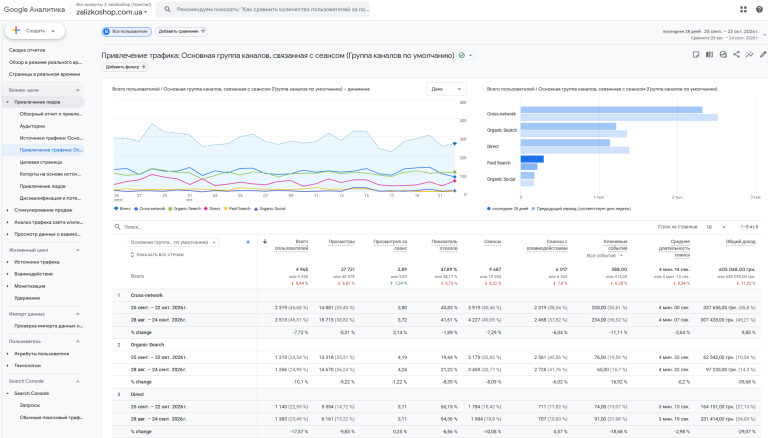Collapse the Бизнес-цели section
Viewport: 768px width, 438px height.
tap(77, 90)
